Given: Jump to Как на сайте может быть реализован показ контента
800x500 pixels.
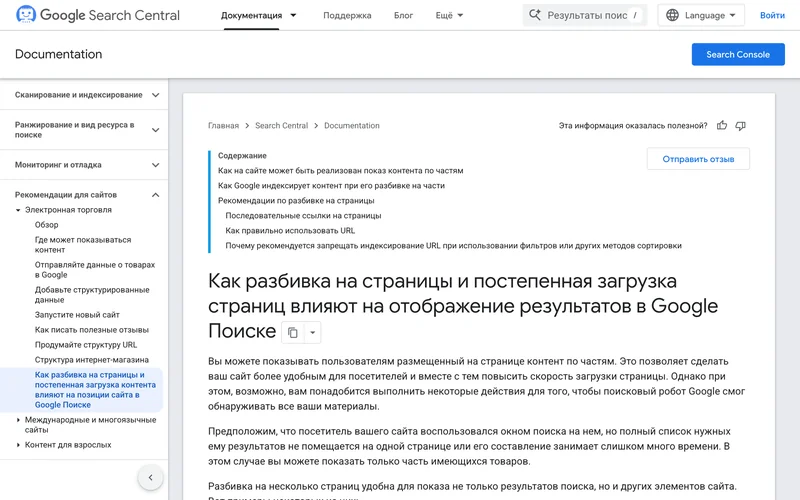Looking at the screenshot, I should point(340,170).
